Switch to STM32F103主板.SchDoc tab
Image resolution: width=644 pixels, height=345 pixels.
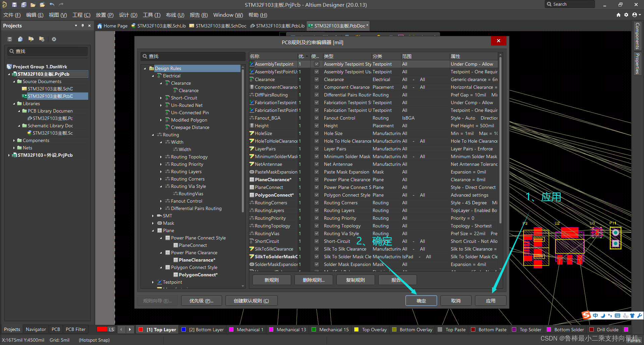pyautogui.click(x=218, y=26)
